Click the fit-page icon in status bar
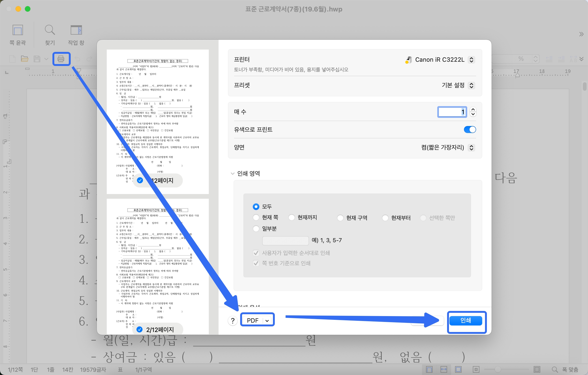 tap(458, 369)
